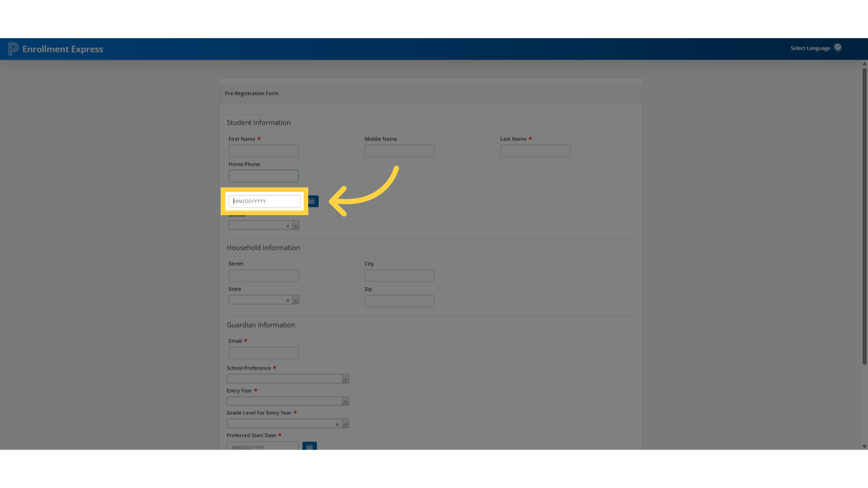Click the Select Language link
868x488 pixels.
click(810, 48)
